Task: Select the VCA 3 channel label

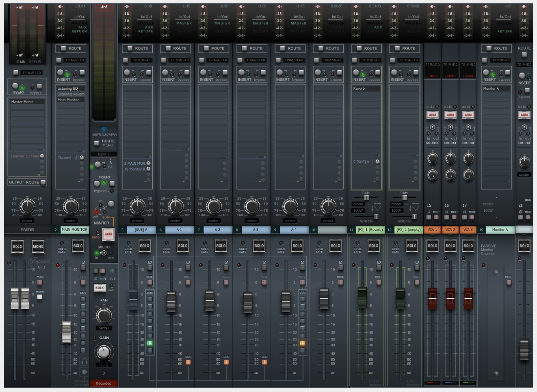Action: pyautogui.click(x=468, y=230)
